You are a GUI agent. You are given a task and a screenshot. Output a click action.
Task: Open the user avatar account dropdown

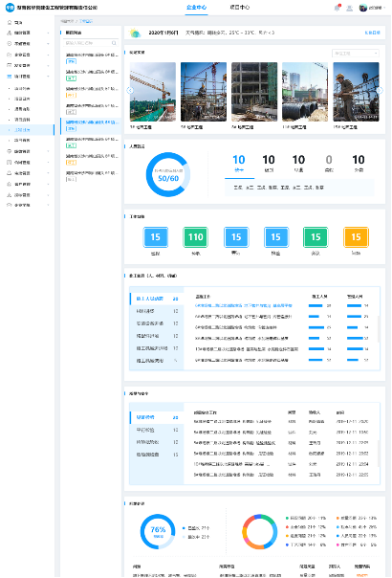click(x=372, y=8)
